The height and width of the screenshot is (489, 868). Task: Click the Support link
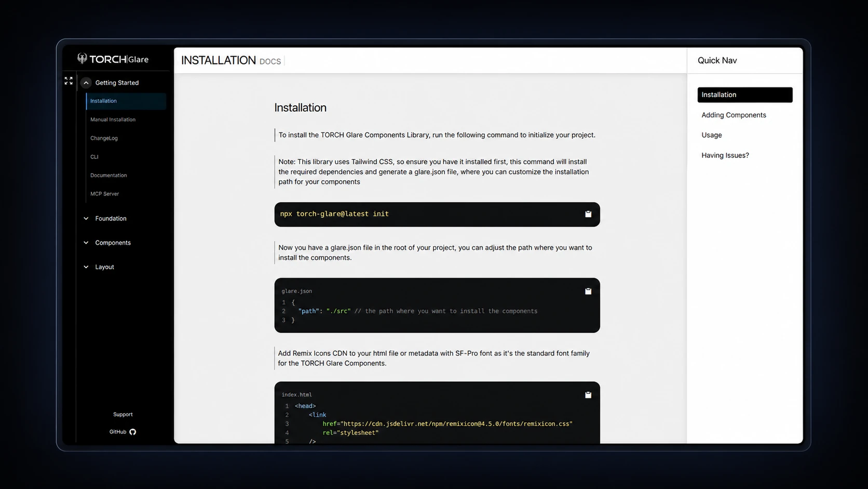pos(123,415)
